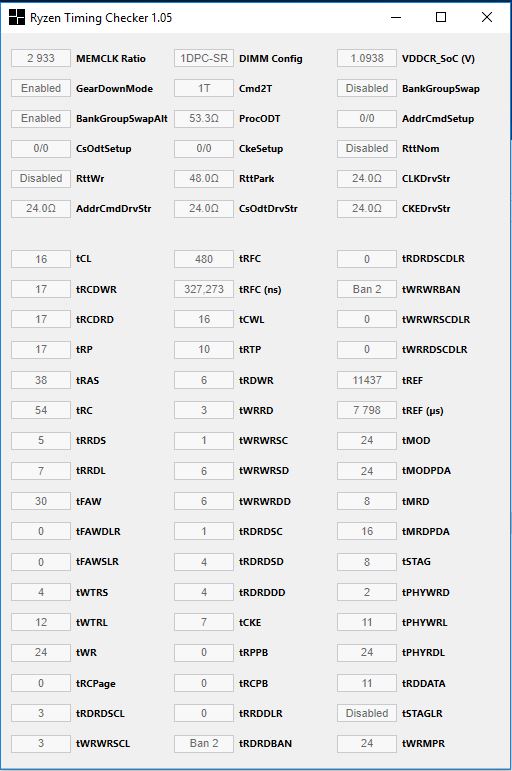This screenshot has height=771, width=512.
Task: Click the tMRD label
Action: click(x=416, y=501)
